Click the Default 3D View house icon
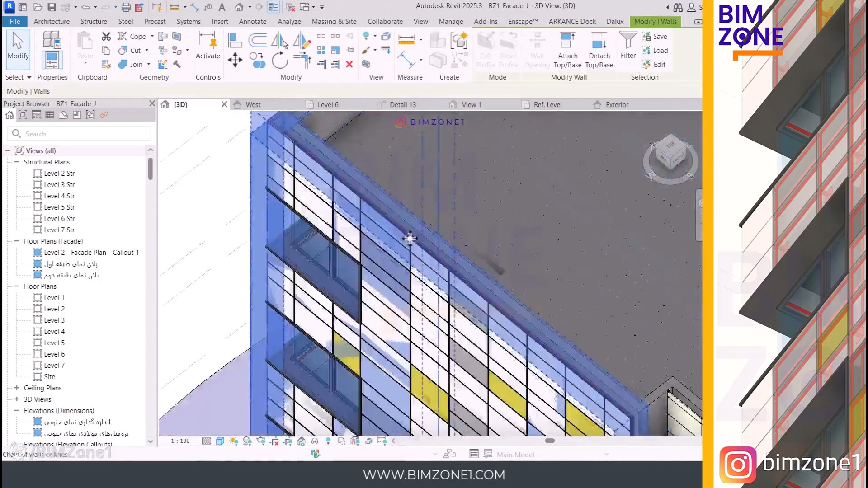Image resolution: width=868 pixels, height=488 pixels. pos(239,7)
